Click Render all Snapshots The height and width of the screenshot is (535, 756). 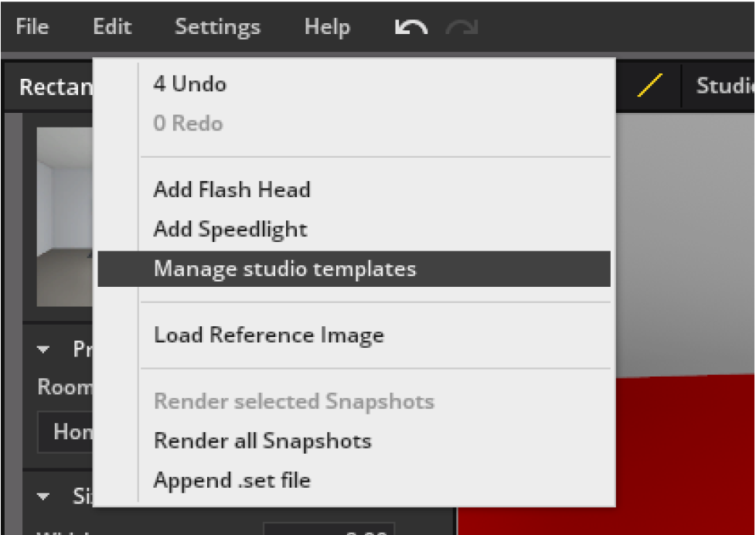tap(263, 441)
